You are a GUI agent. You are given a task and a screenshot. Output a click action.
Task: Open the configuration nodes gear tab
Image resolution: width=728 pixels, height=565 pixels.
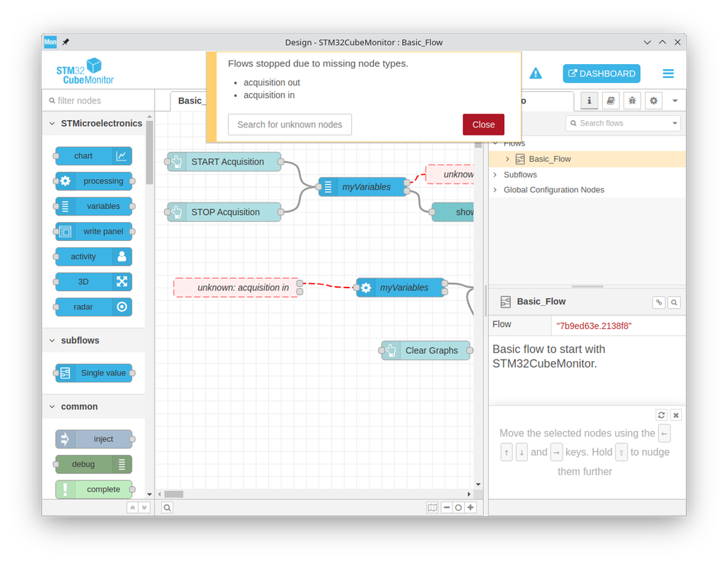[x=653, y=100]
